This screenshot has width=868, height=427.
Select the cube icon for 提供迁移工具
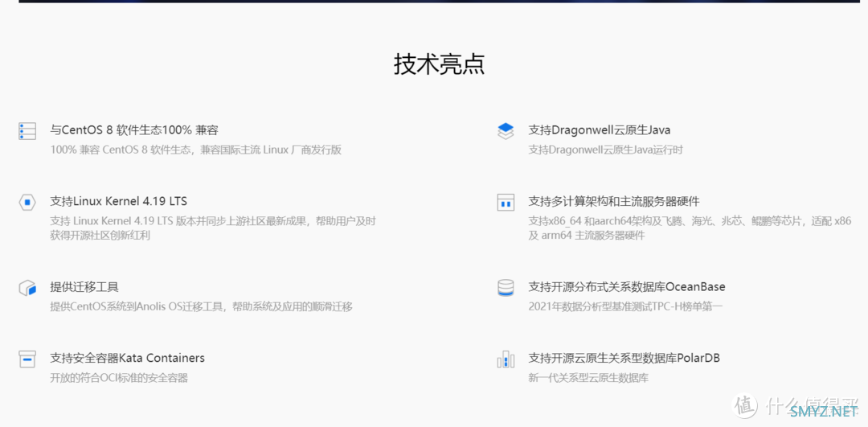click(27, 288)
